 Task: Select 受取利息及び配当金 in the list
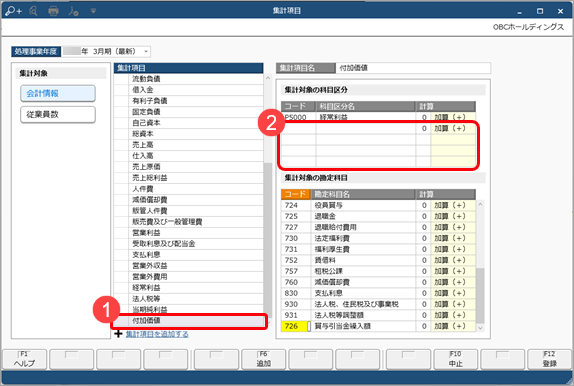tap(189, 244)
